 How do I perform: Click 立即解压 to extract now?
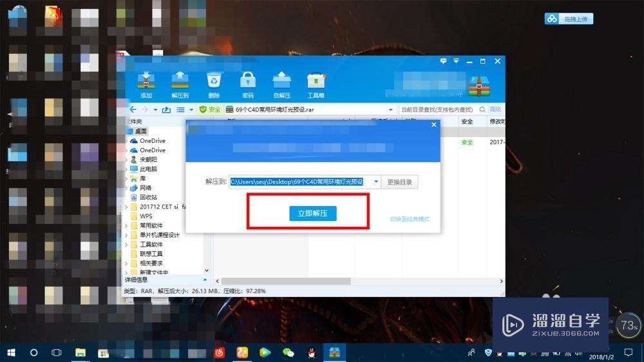pos(313,213)
